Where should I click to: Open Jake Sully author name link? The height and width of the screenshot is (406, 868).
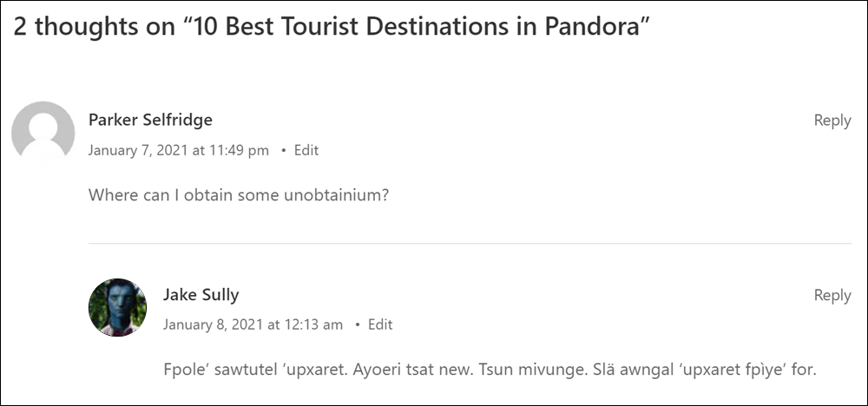[201, 295]
